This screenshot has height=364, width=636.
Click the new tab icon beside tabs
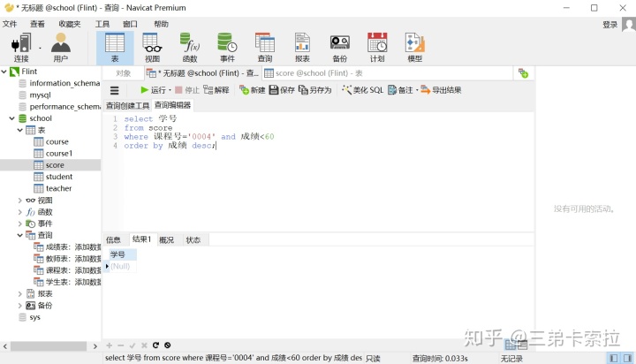pos(523,73)
